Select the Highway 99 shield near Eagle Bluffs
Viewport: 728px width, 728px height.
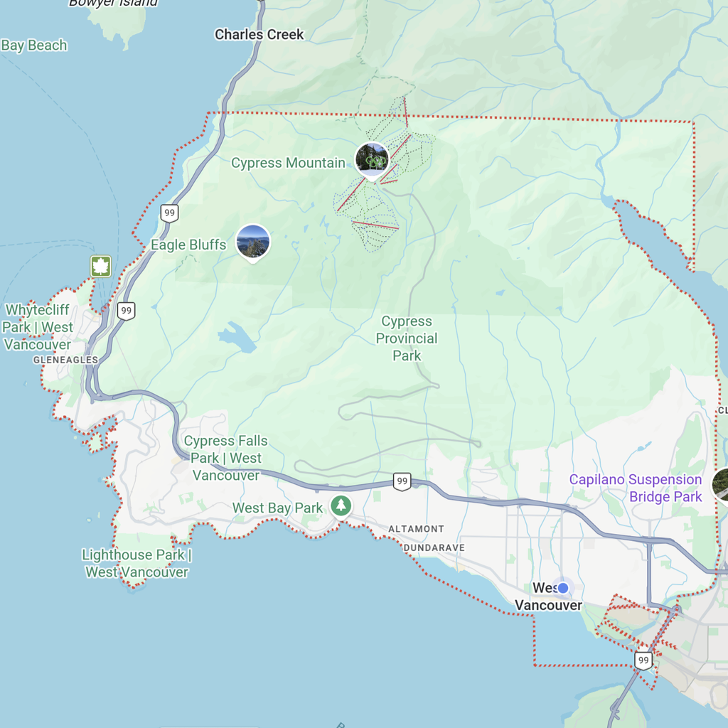[169, 213]
